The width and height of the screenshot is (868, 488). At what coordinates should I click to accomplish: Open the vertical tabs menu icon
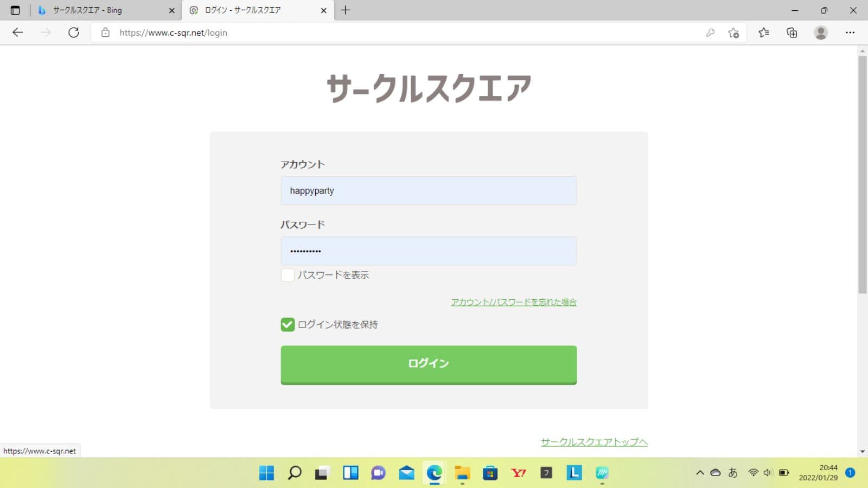click(x=15, y=10)
